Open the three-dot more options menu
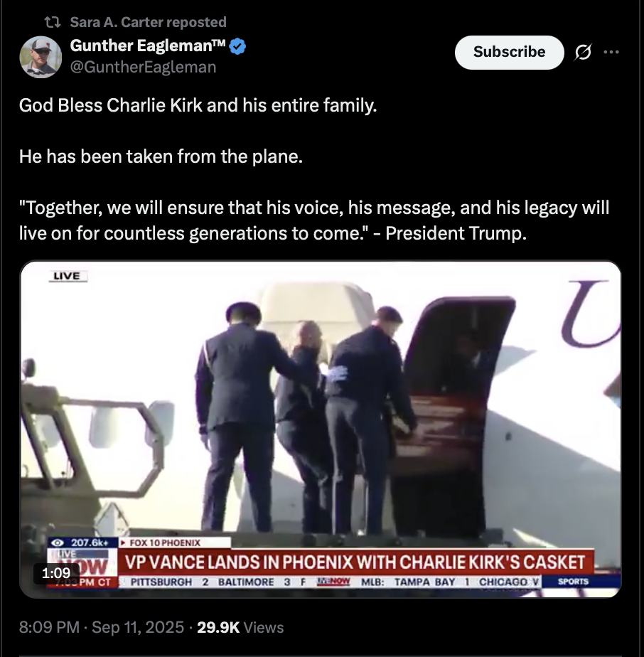The width and height of the screenshot is (644, 657). tap(611, 52)
